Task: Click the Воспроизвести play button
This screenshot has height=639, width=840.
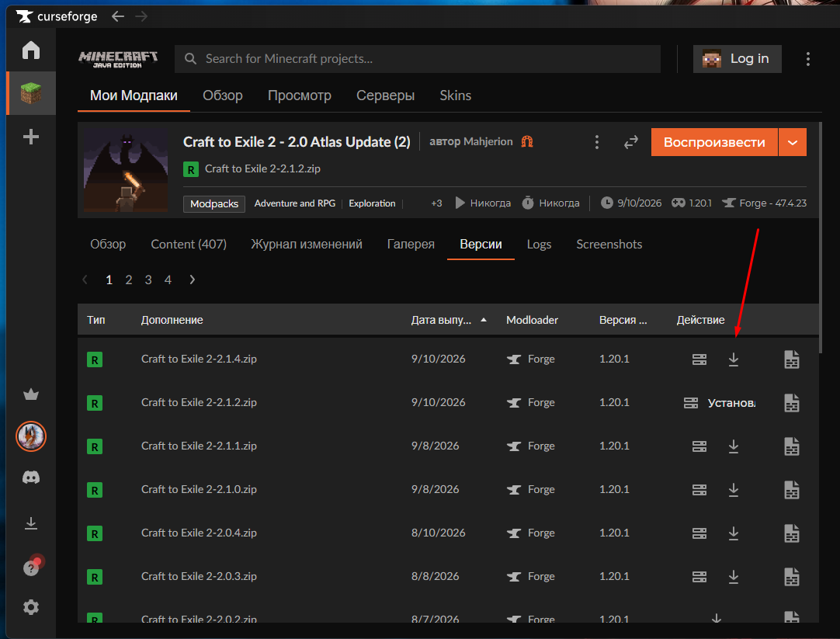Action: tap(714, 143)
